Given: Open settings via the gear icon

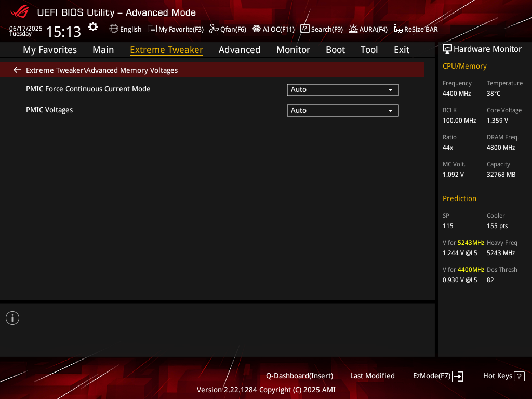Looking at the screenshot, I should [x=93, y=27].
